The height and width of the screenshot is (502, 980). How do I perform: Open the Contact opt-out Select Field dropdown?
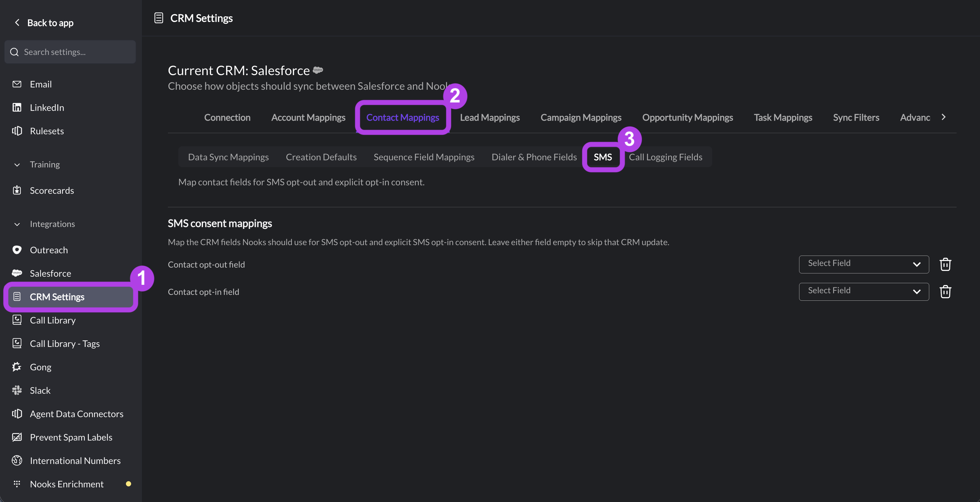[864, 264]
